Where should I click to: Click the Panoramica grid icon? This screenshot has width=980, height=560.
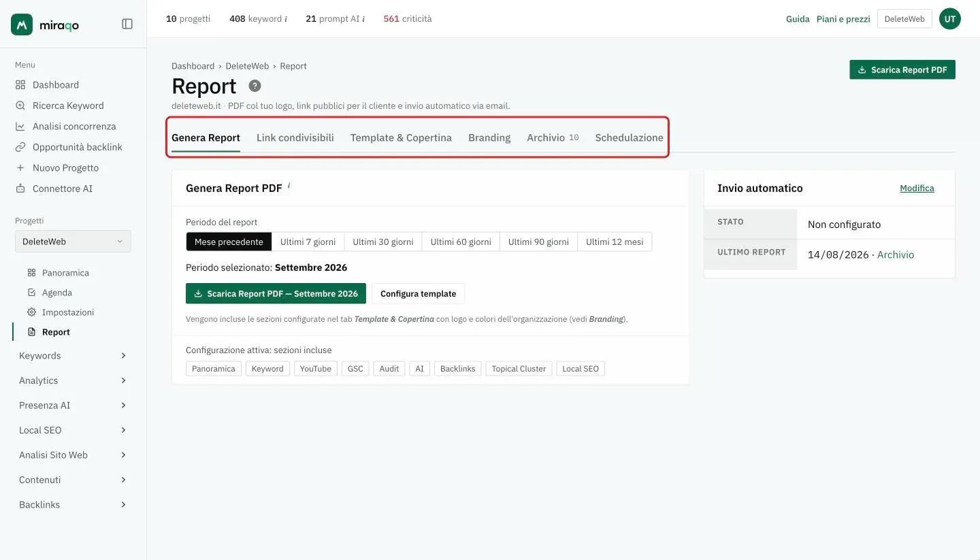coord(31,273)
